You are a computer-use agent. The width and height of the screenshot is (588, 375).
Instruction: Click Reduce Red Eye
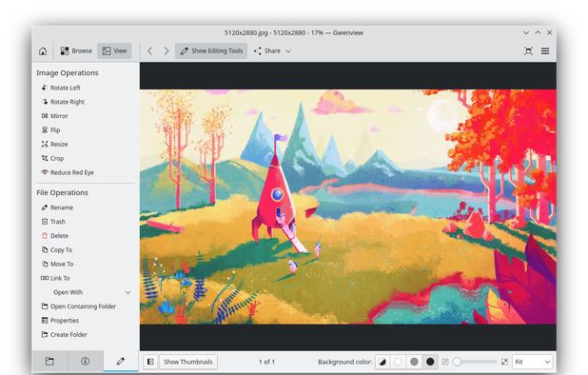pyautogui.click(x=68, y=172)
